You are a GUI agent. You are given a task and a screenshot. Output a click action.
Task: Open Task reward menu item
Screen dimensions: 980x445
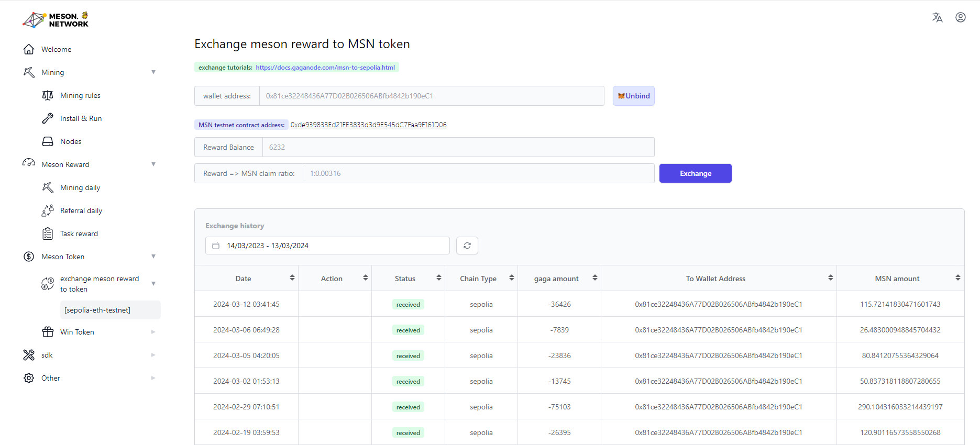tap(79, 233)
